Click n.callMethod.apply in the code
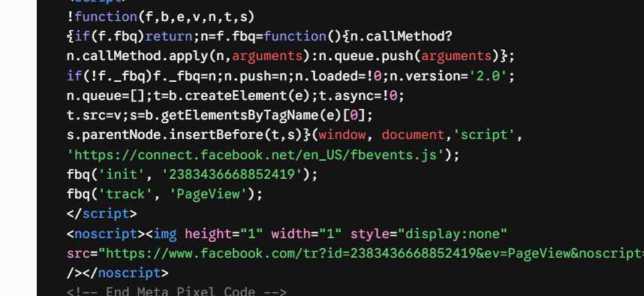 [x=137, y=56]
